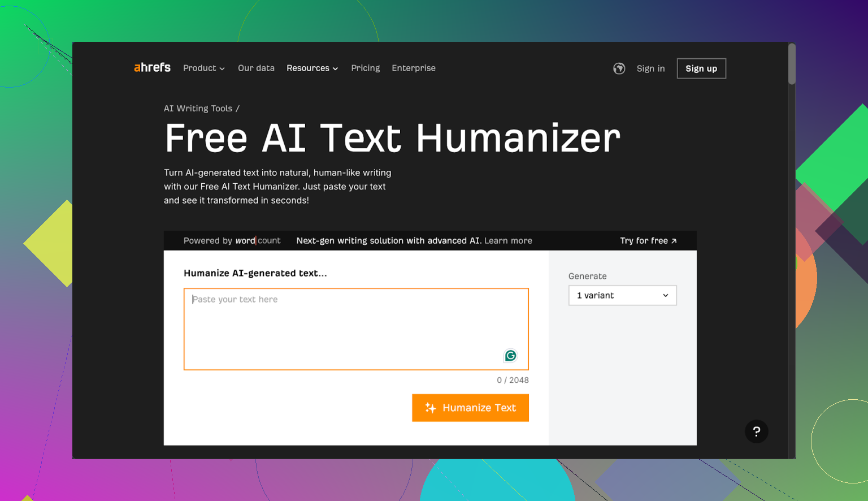Image resolution: width=868 pixels, height=501 pixels.
Task: Expand the Product menu
Action: [204, 68]
